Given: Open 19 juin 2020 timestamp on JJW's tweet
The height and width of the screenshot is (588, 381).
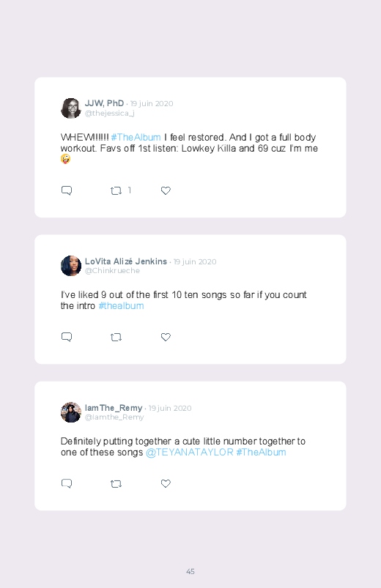Looking at the screenshot, I should pos(152,103).
